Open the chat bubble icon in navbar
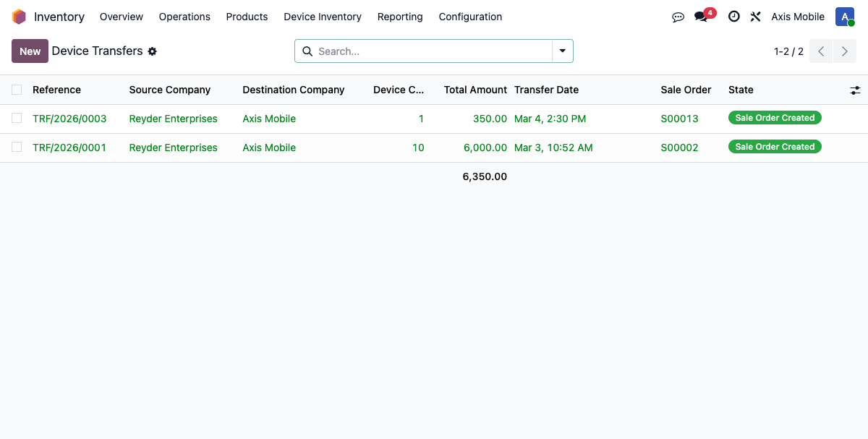Screen dimensions: 868x439 (678, 17)
